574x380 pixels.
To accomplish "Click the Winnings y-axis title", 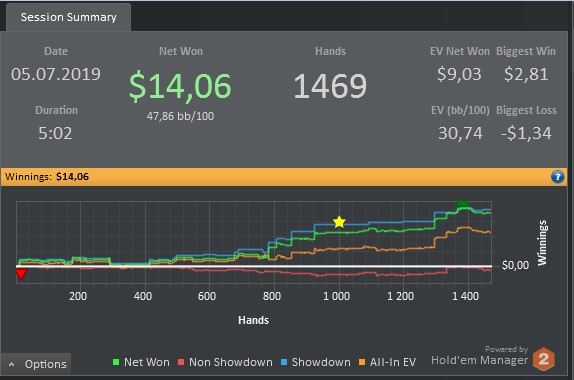I will 542,242.
